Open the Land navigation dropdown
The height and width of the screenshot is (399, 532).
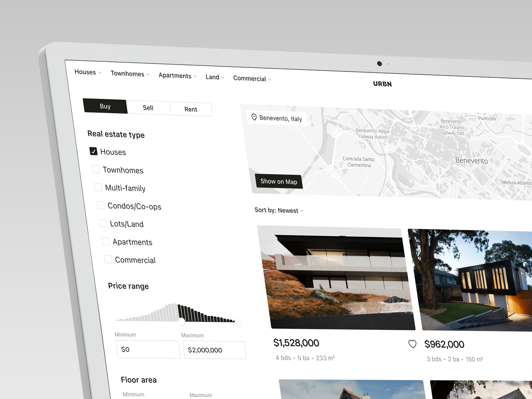(215, 77)
